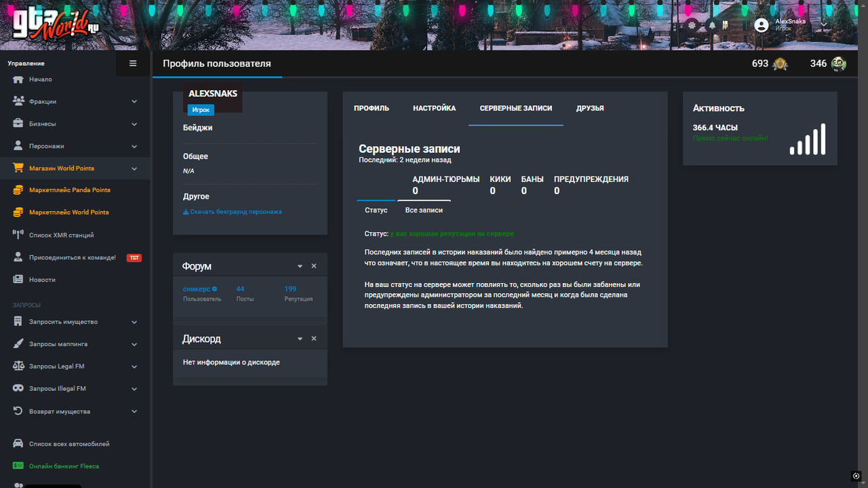
Task: Open the Настройка tab
Action: 434,109
